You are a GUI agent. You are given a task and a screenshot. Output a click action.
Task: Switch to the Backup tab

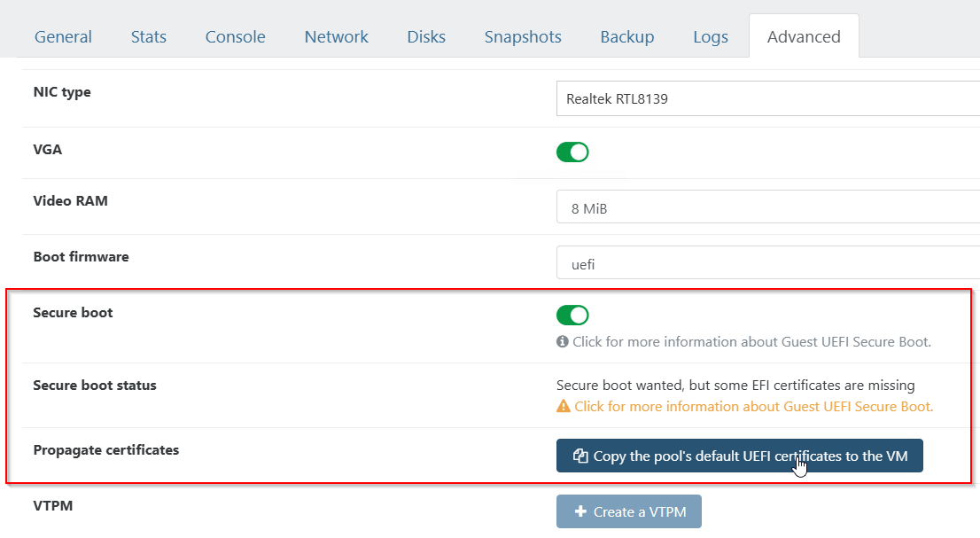pyautogui.click(x=626, y=37)
